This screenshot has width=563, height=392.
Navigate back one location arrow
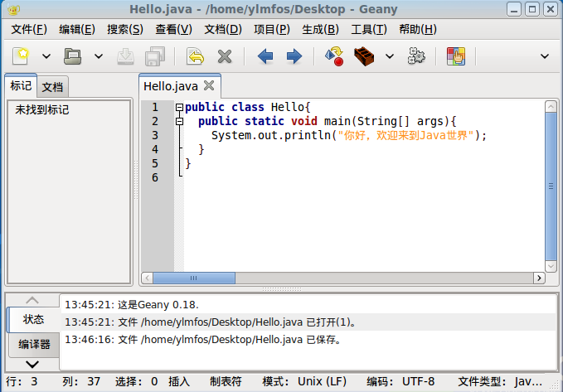point(265,56)
